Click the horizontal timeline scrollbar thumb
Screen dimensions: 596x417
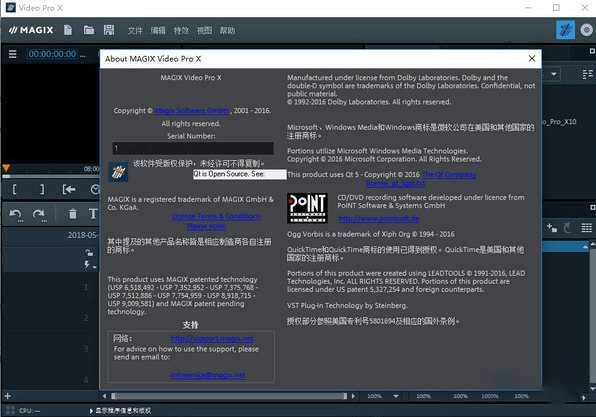point(229,396)
